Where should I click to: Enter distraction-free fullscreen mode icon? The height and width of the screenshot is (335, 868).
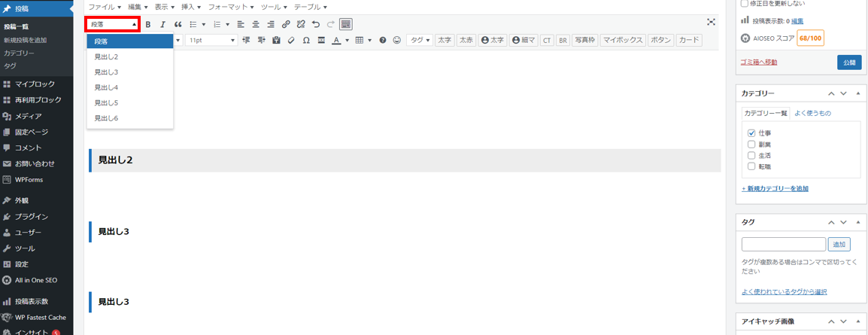point(711,23)
